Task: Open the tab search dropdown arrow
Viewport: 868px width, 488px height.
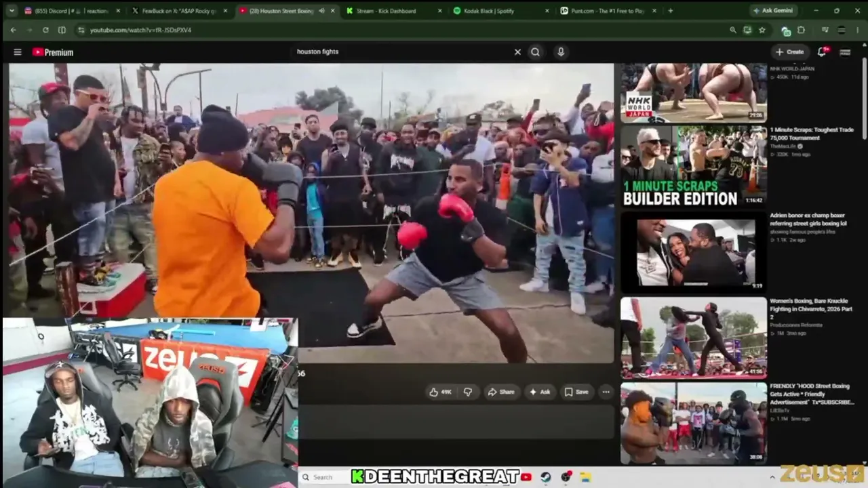Action: click(11, 11)
